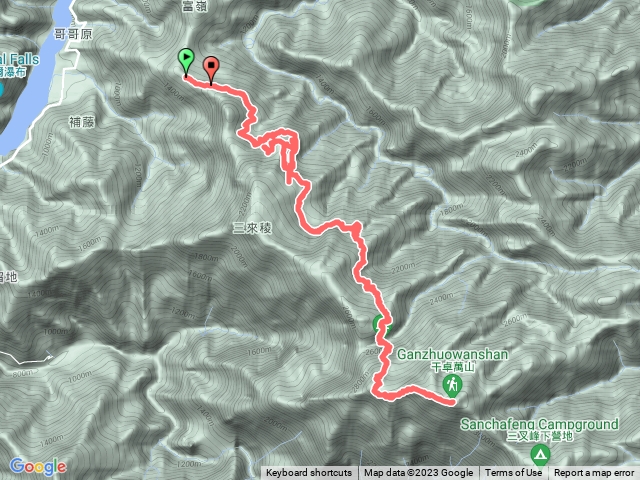This screenshot has width=640, height=480.
Task: Open Keyboard shortcuts
Action: click(x=309, y=473)
